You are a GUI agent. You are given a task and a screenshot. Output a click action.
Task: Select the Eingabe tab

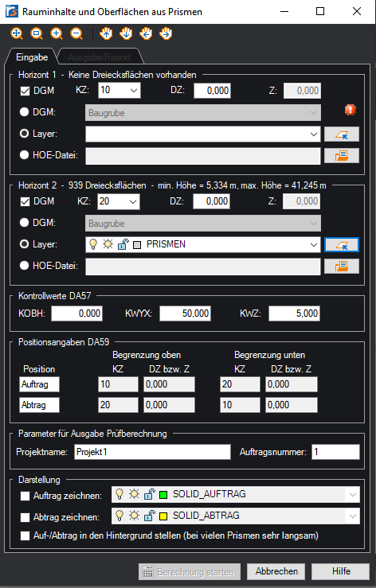(32, 57)
